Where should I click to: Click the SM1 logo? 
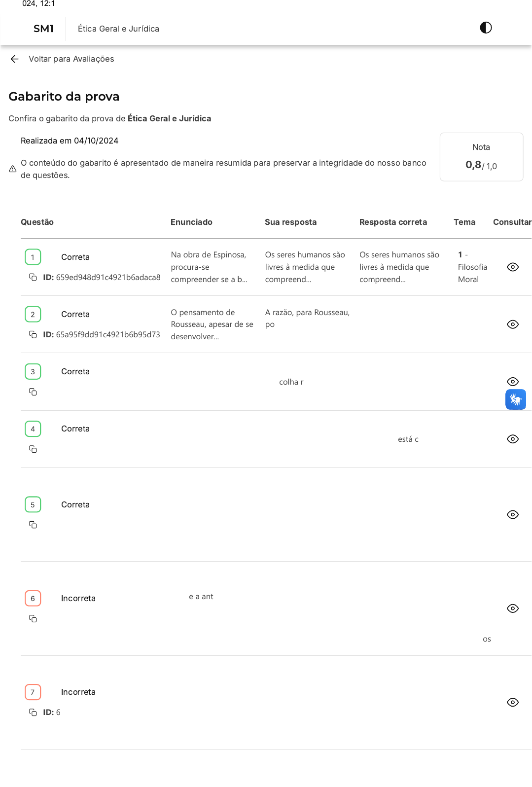43,29
